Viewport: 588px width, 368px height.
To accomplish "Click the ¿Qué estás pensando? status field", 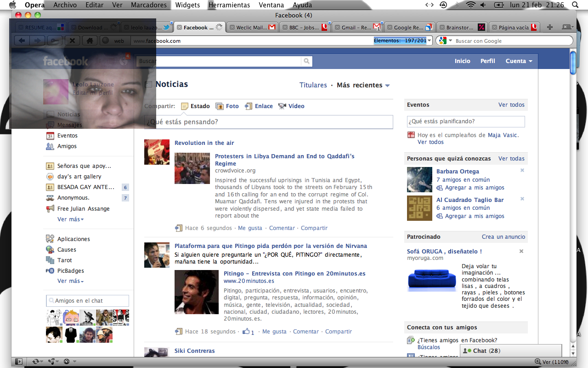I will tap(269, 122).
